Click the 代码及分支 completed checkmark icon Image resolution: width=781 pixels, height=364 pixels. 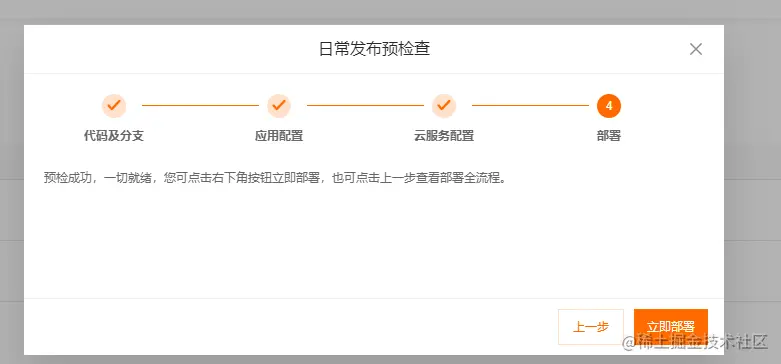(114, 106)
